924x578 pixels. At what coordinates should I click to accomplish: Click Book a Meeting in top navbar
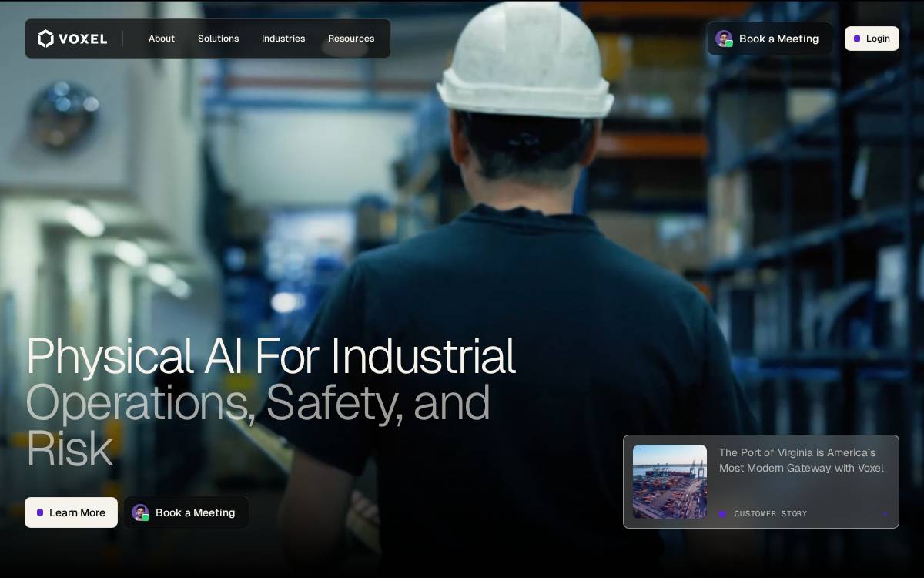coord(769,39)
